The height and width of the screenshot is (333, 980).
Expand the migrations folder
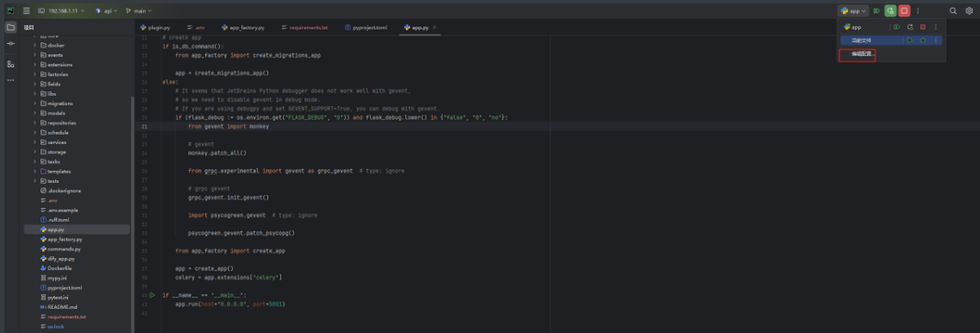pos(35,103)
